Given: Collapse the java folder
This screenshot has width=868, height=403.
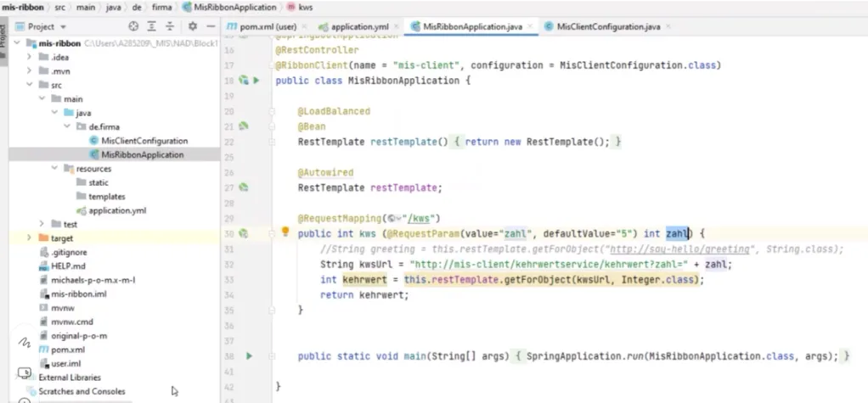Looking at the screenshot, I should (55, 113).
